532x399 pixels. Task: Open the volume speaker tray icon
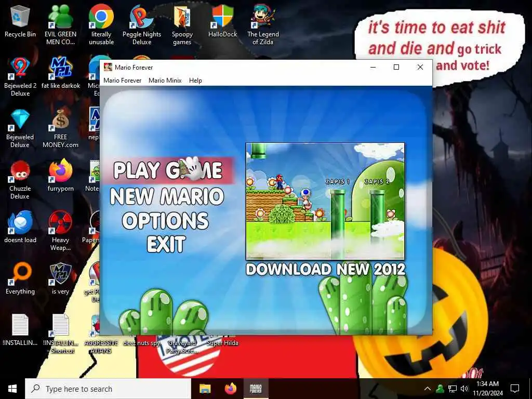click(x=464, y=389)
